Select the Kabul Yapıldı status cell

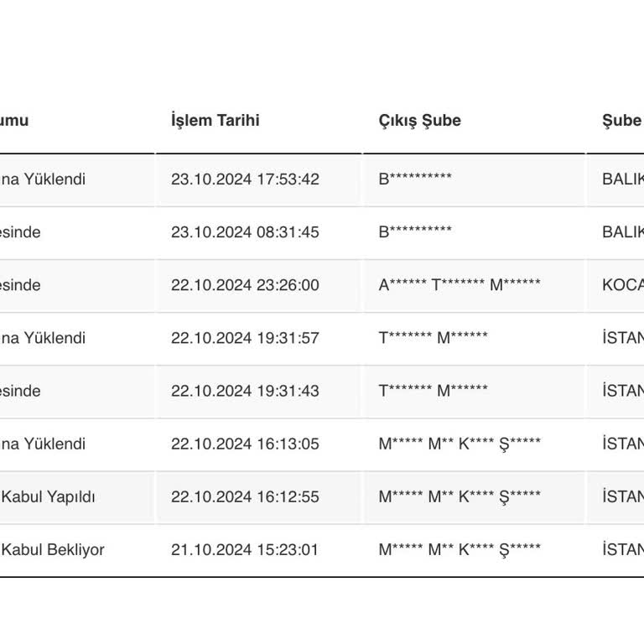pos(48,496)
